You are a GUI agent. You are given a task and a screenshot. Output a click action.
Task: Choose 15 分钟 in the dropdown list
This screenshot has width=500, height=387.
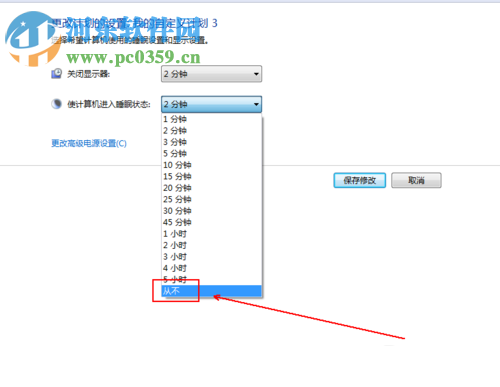pos(212,176)
